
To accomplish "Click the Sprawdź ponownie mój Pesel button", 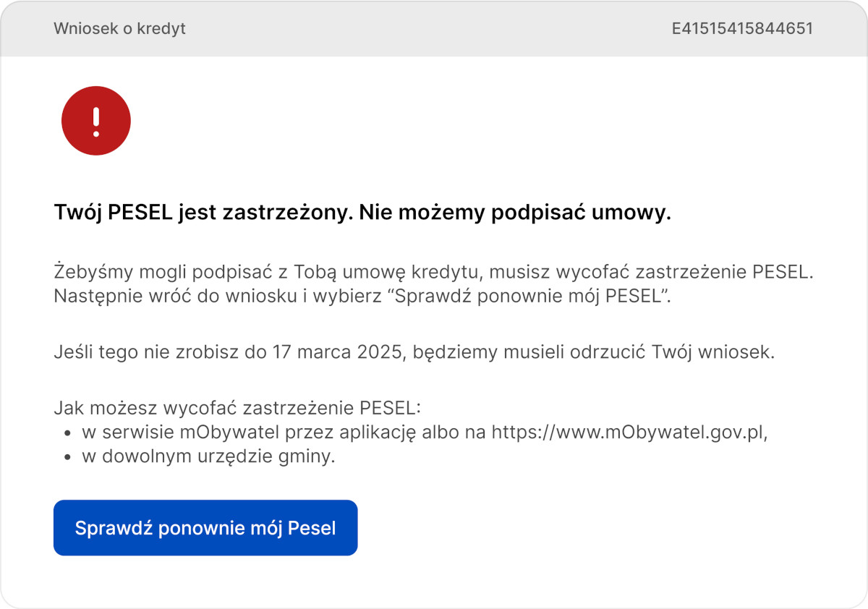I will [x=205, y=527].
